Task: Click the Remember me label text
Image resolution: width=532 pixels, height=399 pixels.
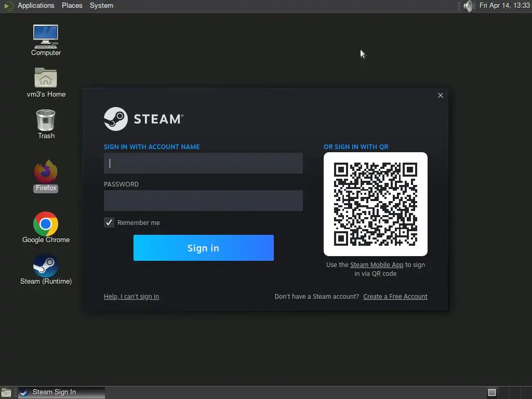Action: tap(138, 223)
